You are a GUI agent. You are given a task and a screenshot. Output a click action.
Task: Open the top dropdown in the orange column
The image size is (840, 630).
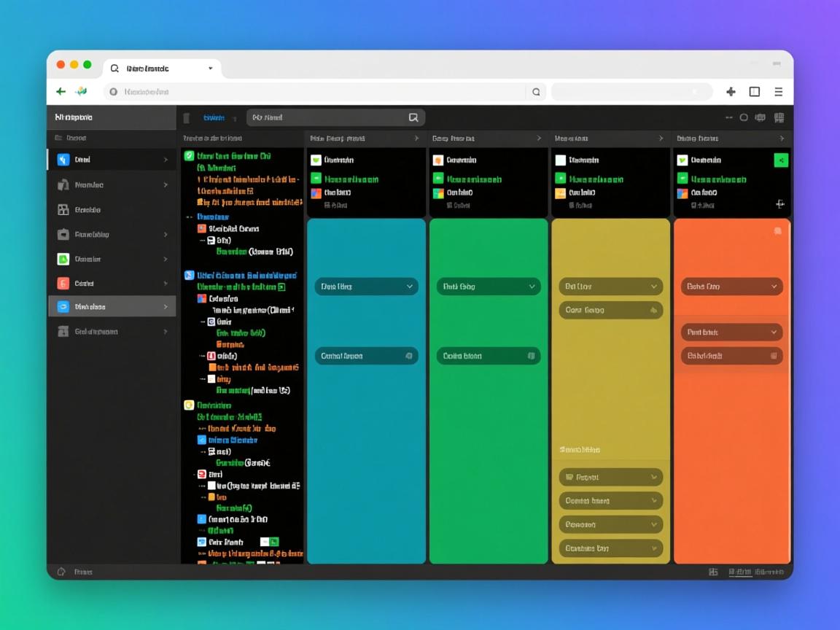(x=731, y=287)
